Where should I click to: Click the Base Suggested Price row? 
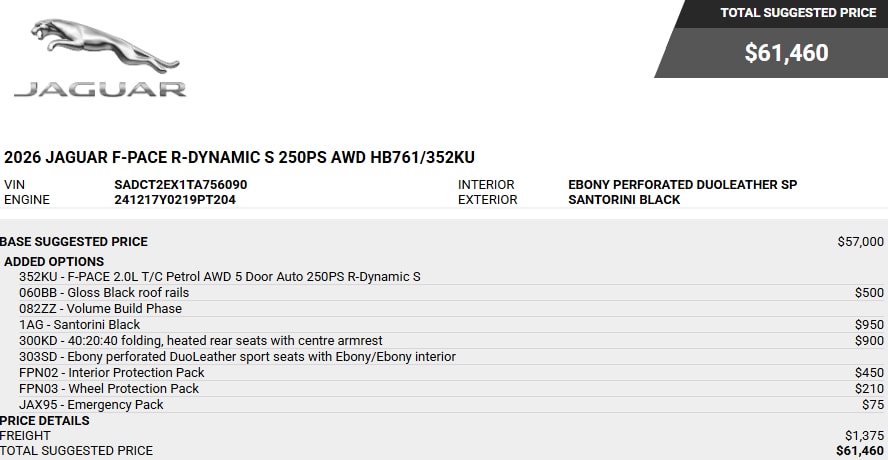[x=442, y=242]
